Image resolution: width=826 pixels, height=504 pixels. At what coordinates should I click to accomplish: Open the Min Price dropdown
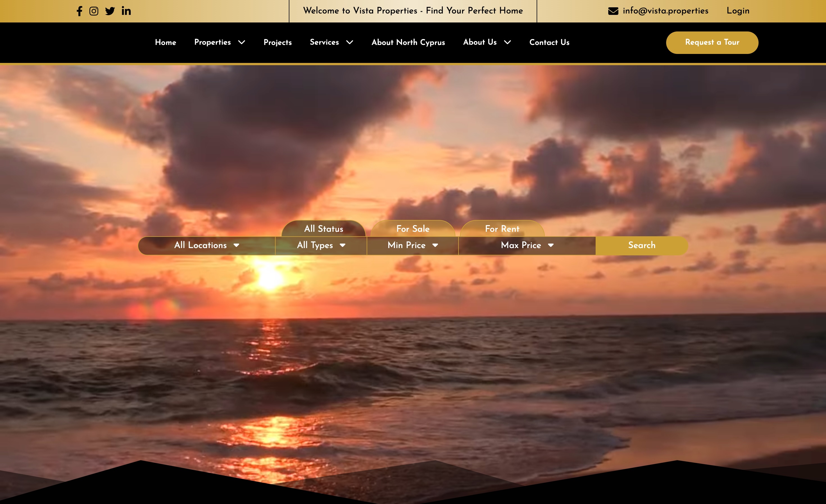click(x=413, y=245)
